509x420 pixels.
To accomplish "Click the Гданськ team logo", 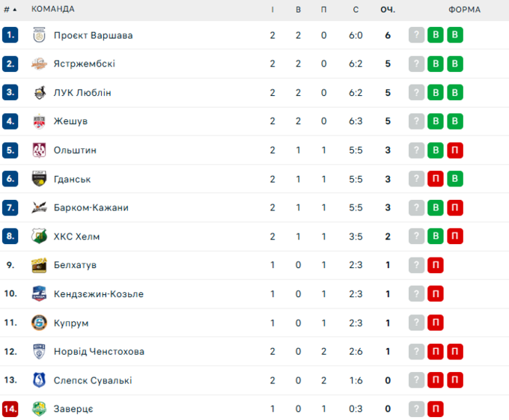I will 40,179.
